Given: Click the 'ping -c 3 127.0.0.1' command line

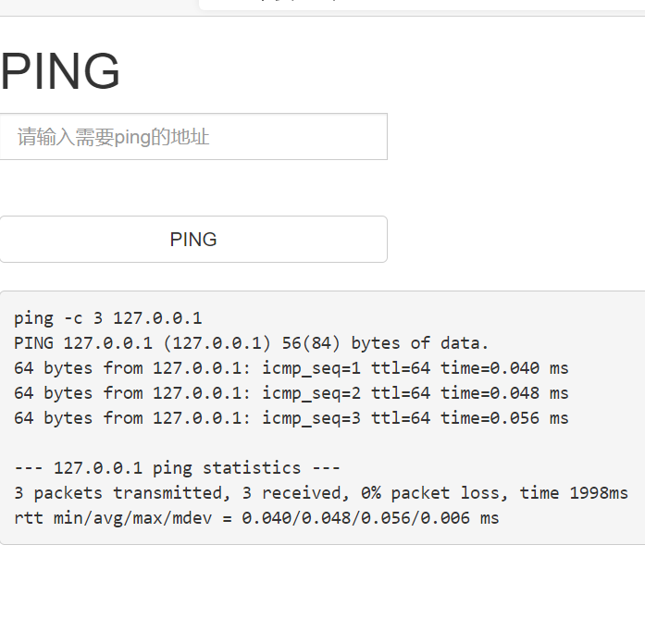Looking at the screenshot, I should [108, 318].
